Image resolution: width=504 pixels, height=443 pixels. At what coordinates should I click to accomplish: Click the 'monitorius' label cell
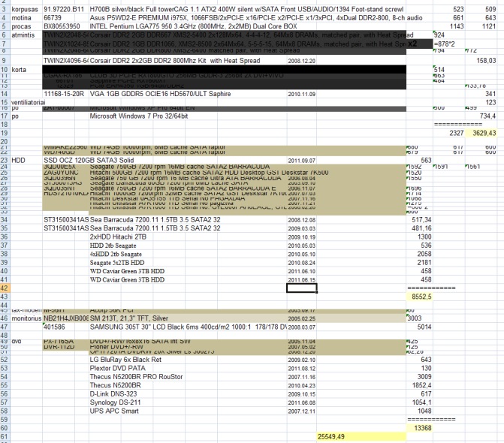coord(26,318)
